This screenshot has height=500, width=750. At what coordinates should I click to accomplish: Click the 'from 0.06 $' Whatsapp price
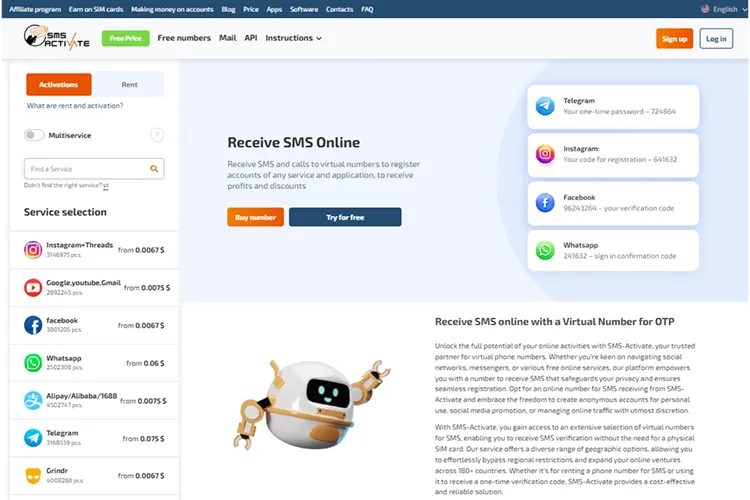pos(145,363)
